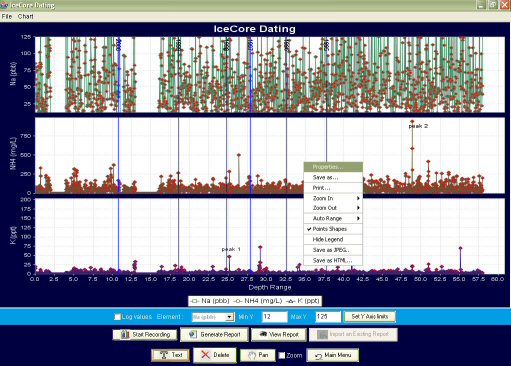Image resolution: width=511 pixels, height=366 pixels.
Task: Click the Max Y input field
Action: pos(328,317)
